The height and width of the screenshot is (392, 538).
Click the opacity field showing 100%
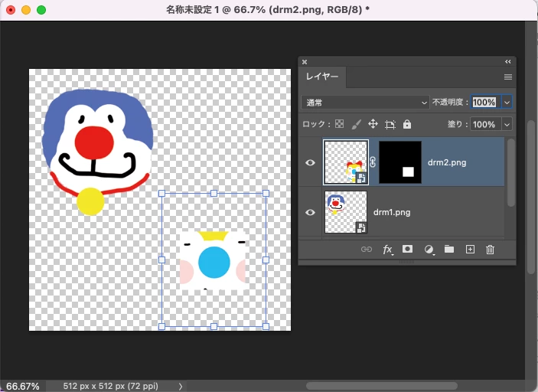[x=485, y=103]
